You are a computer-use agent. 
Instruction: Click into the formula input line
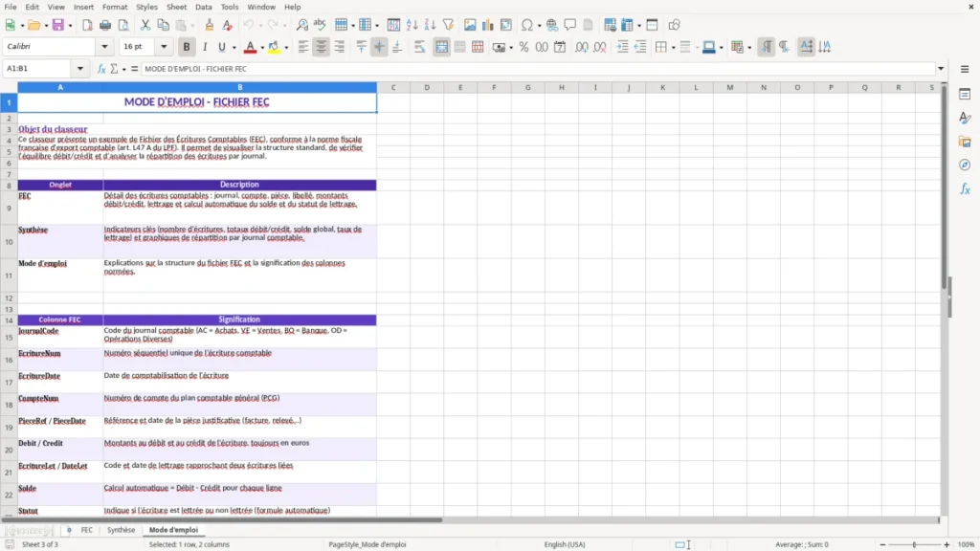coord(538,69)
